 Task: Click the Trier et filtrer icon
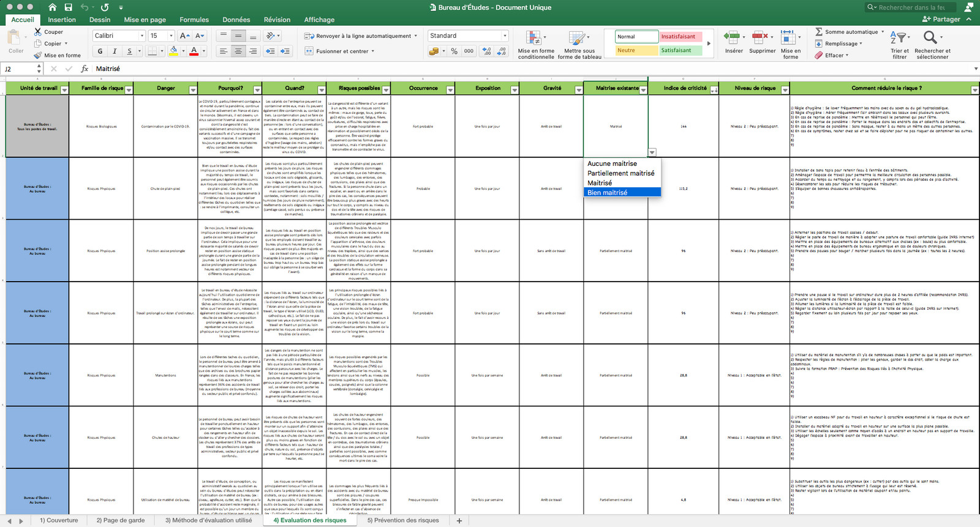[x=898, y=38]
